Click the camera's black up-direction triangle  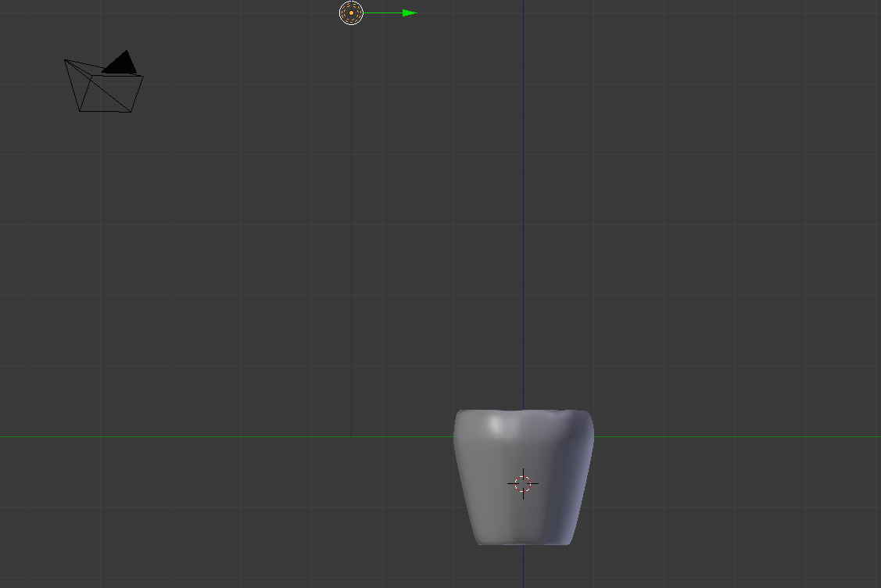(120, 63)
